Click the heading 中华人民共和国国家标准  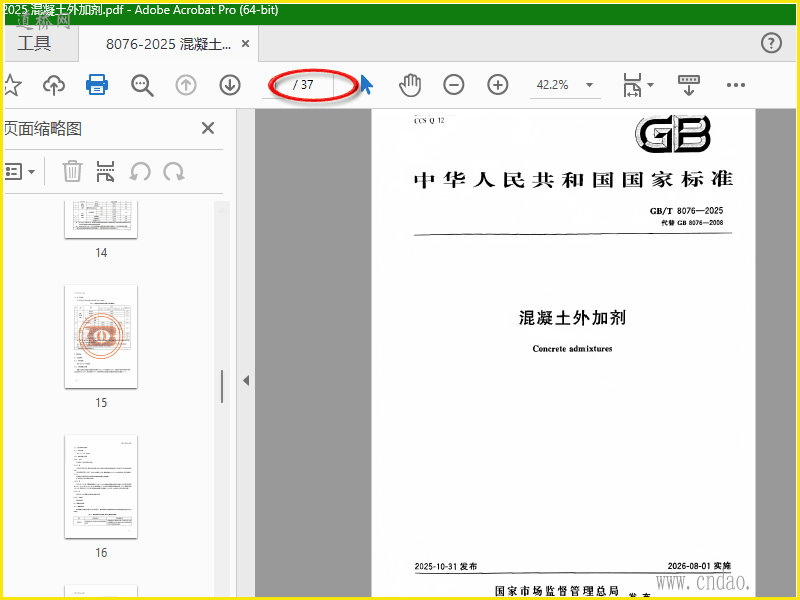coord(573,180)
